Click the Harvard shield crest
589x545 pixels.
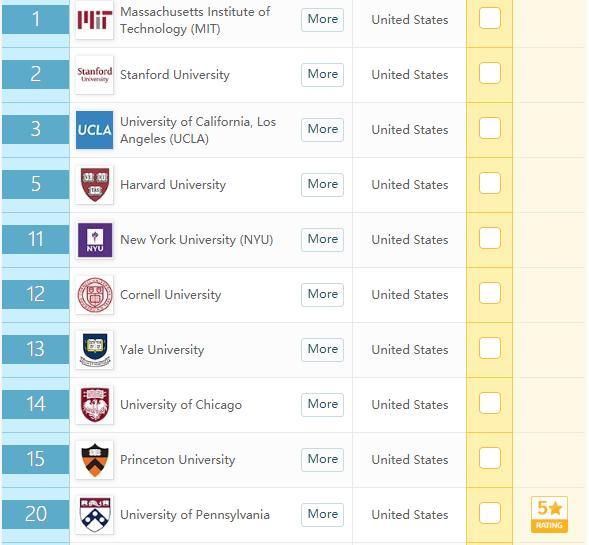pyautogui.click(x=94, y=185)
